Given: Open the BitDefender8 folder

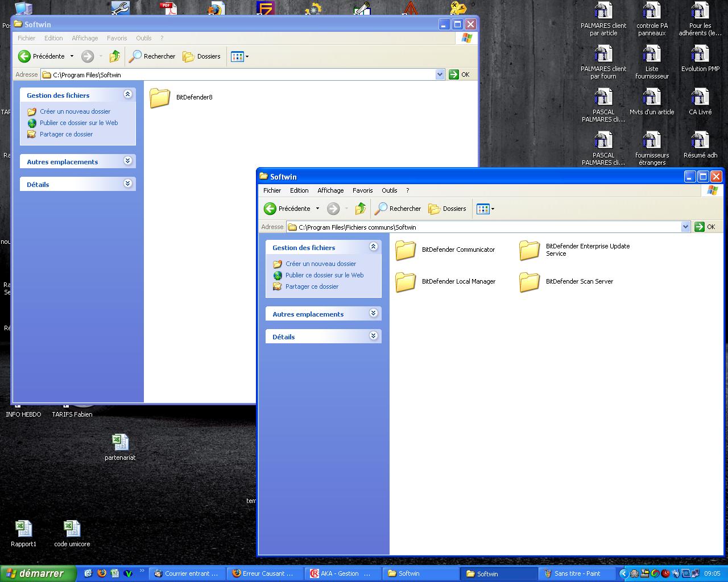Looking at the screenshot, I should (181, 98).
